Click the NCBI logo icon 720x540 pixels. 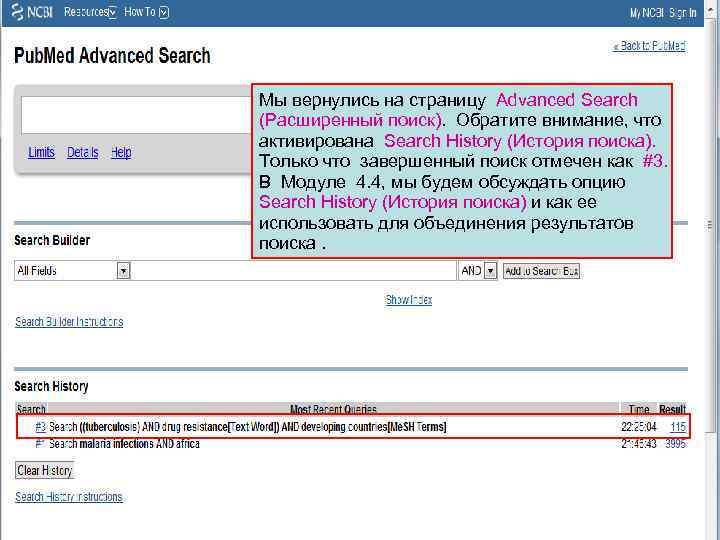[x=17, y=12]
